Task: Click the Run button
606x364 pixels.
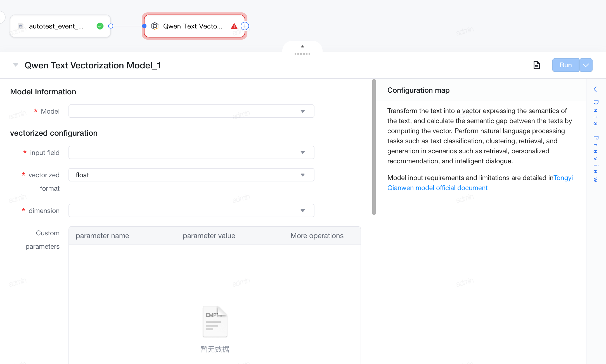Action: point(565,65)
